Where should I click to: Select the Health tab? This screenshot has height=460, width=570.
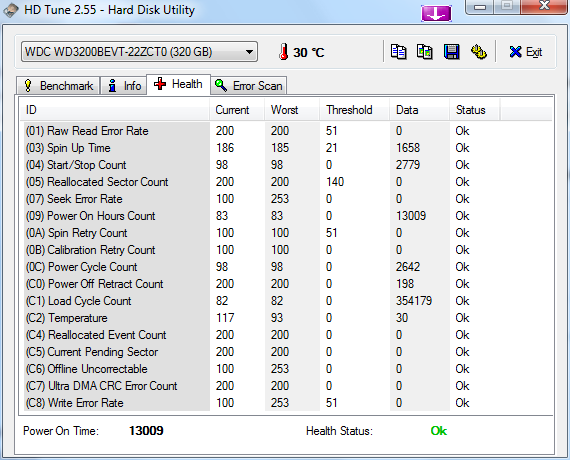[178, 84]
